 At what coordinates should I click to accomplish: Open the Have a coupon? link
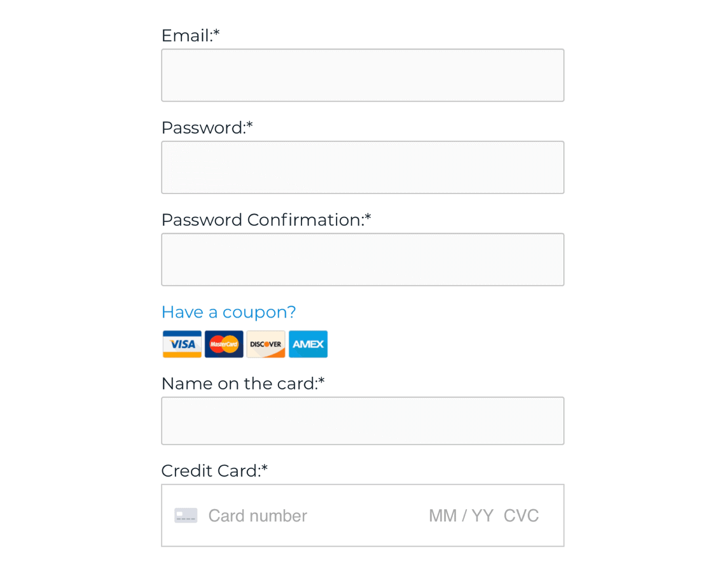[228, 312]
